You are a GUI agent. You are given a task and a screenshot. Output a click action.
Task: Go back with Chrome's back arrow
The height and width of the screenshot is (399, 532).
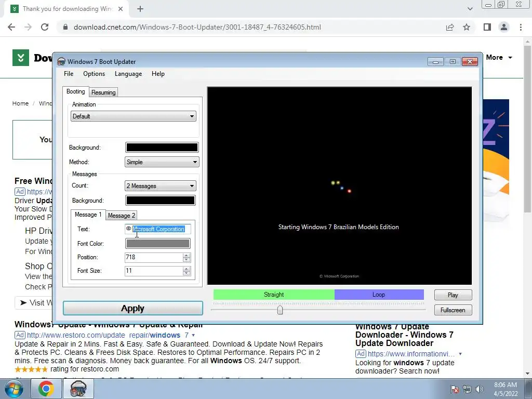pyautogui.click(x=11, y=27)
